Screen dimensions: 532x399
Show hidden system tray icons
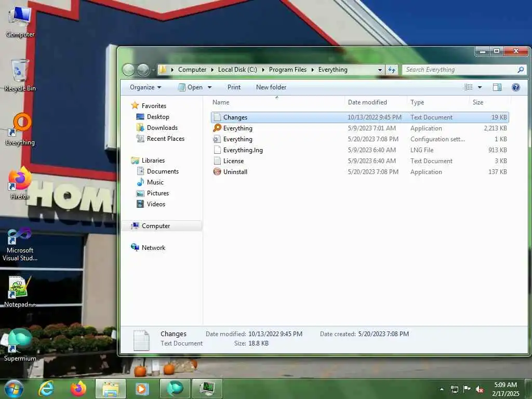coord(442,389)
